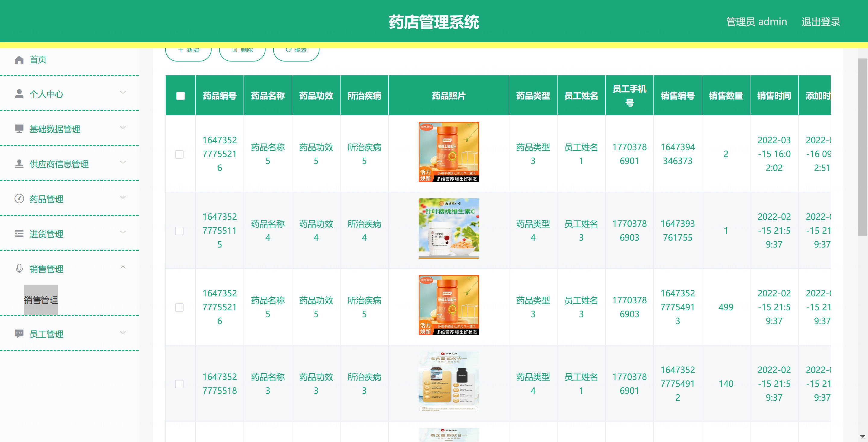The height and width of the screenshot is (442, 868).
Task: Click the 员工手机号 column header
Action: 629,96
